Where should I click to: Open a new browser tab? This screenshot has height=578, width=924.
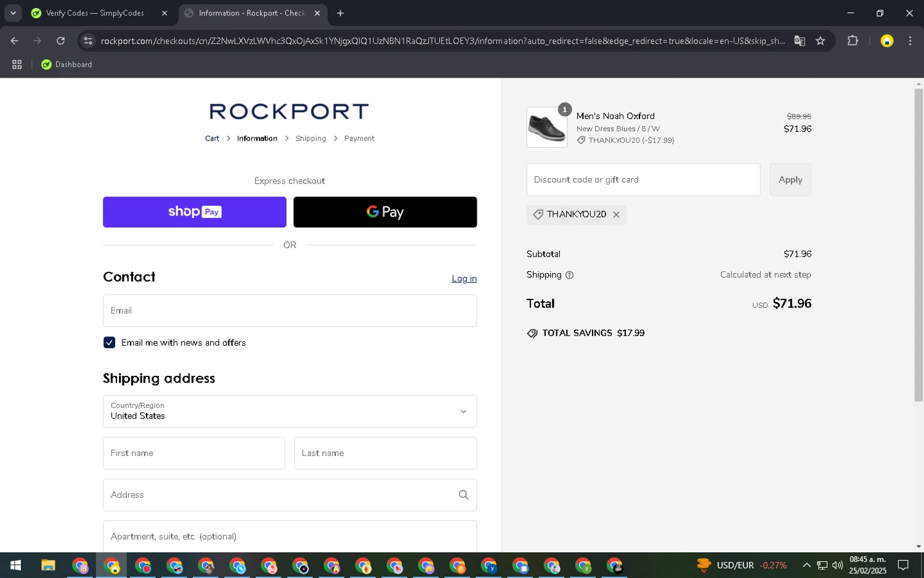[341, 13]
